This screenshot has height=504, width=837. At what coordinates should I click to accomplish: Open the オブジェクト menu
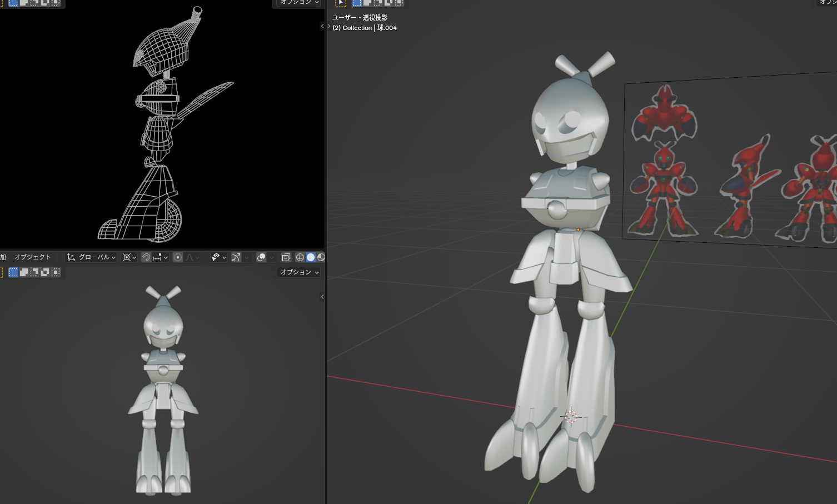pyautogui.click(x=32, y=257)
